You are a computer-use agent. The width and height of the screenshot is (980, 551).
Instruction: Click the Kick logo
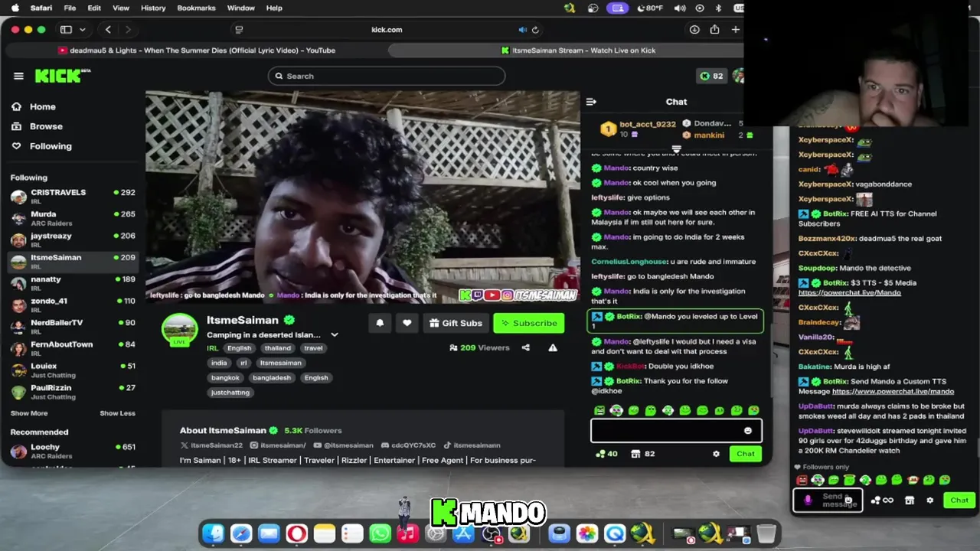[61, 76]
